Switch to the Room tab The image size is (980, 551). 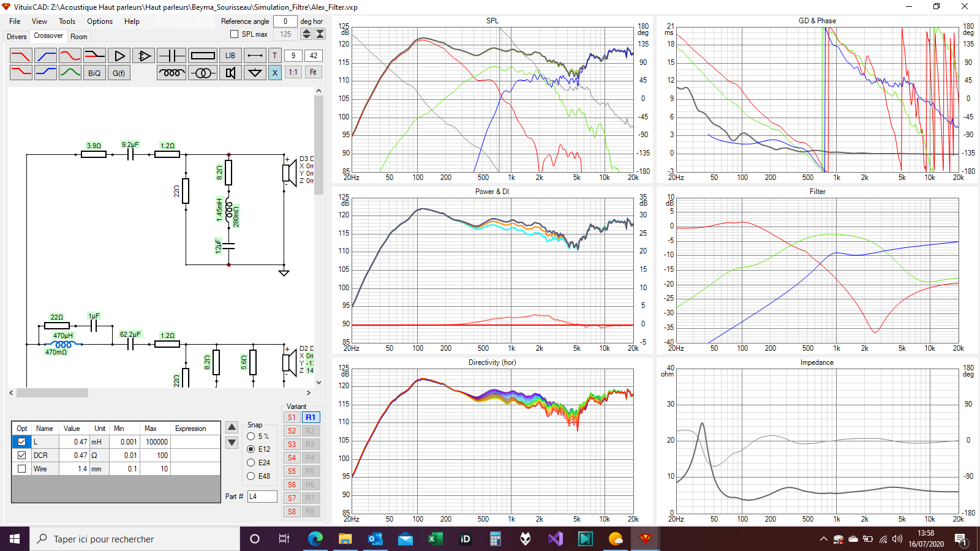click(x=79, y=37)
